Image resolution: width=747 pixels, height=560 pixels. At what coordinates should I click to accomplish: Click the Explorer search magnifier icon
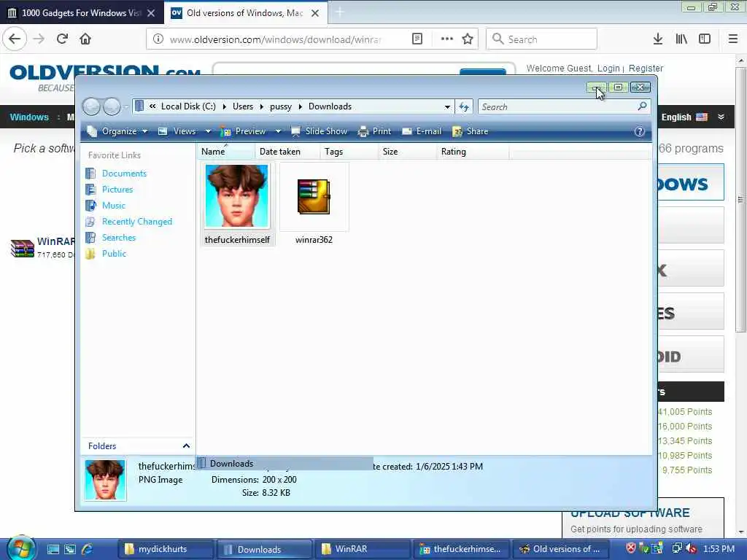point(642,106)
